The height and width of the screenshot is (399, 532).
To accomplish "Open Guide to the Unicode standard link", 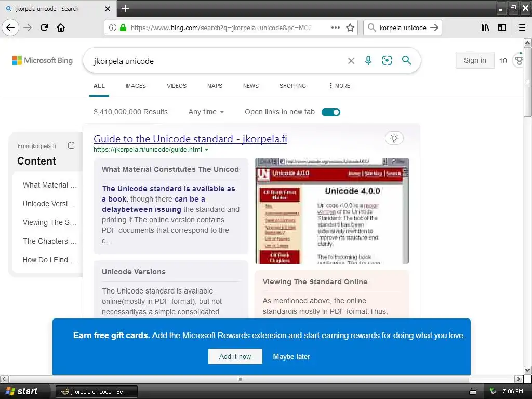I will (190, 139).
